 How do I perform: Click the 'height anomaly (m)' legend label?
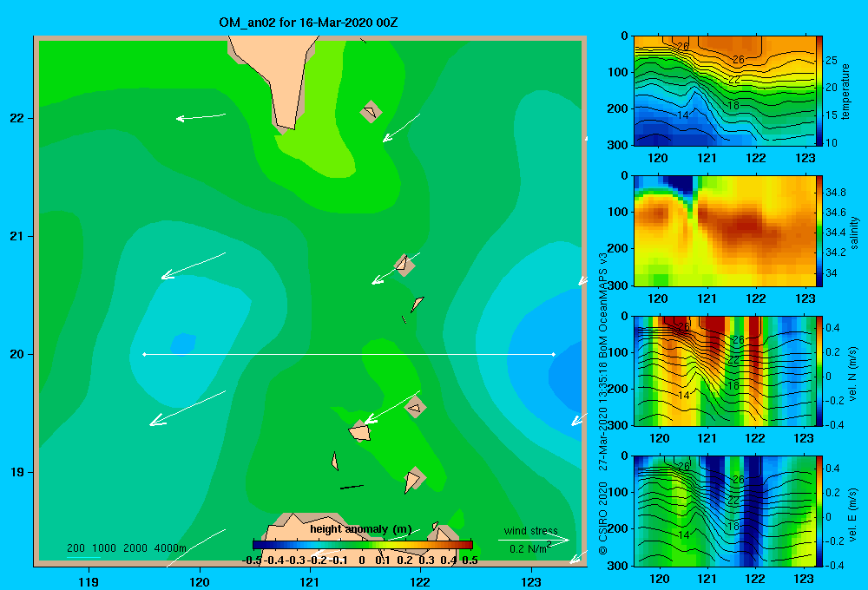361,529
